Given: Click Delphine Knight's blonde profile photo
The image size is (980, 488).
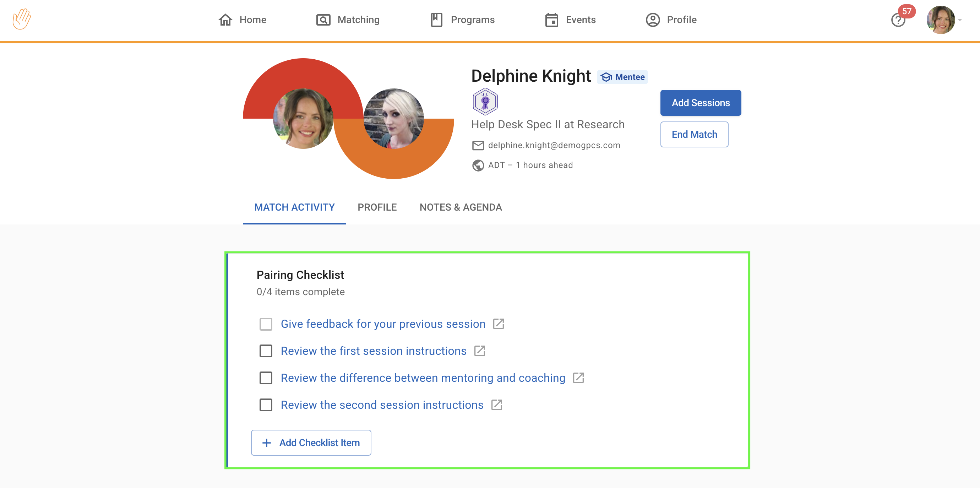Looking at the screenshot, I should (393, 119).
